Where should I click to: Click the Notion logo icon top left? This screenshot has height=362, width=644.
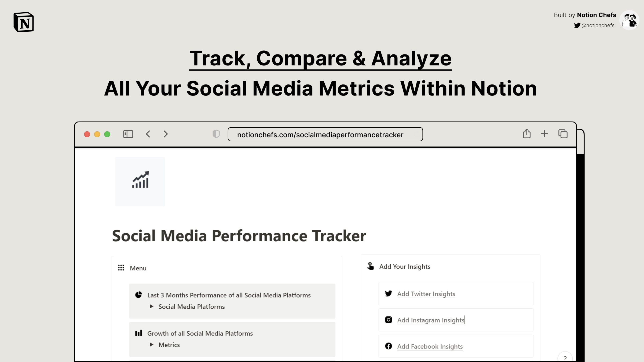[x=24, y=22]
